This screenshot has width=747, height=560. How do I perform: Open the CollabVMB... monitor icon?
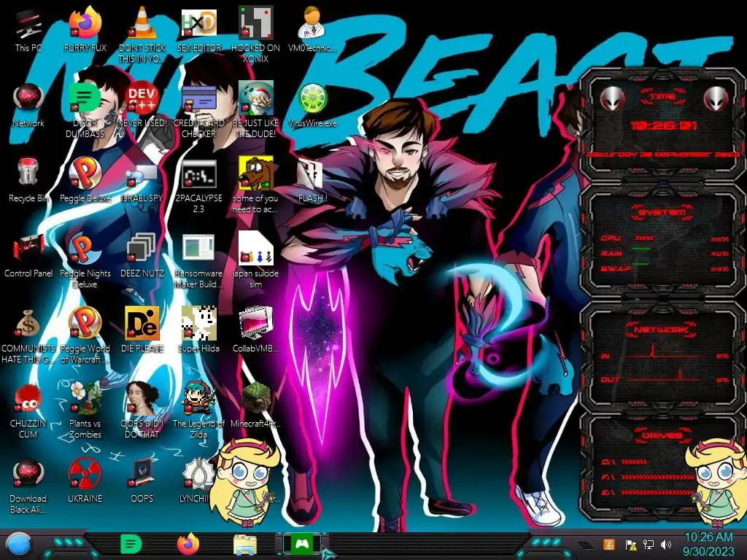256,330
